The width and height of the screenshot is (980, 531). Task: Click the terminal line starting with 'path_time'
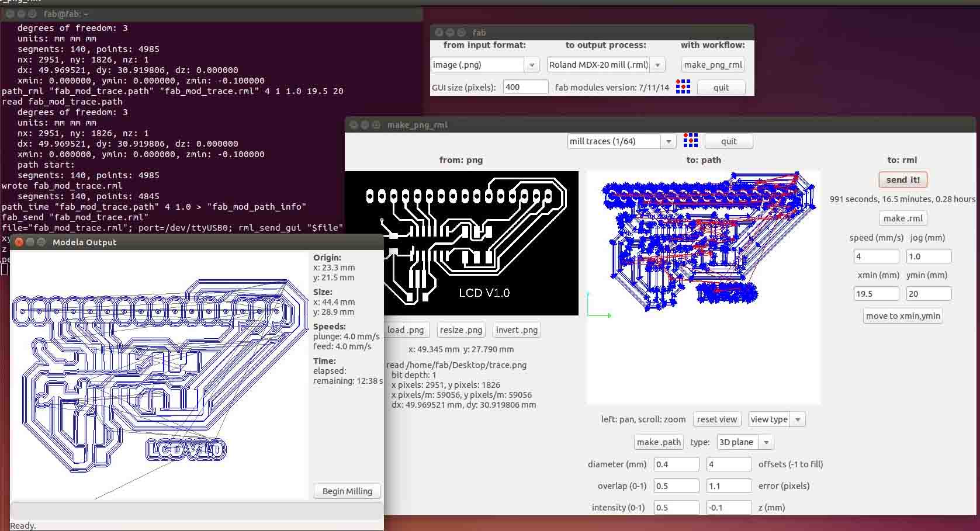[154, 207]
